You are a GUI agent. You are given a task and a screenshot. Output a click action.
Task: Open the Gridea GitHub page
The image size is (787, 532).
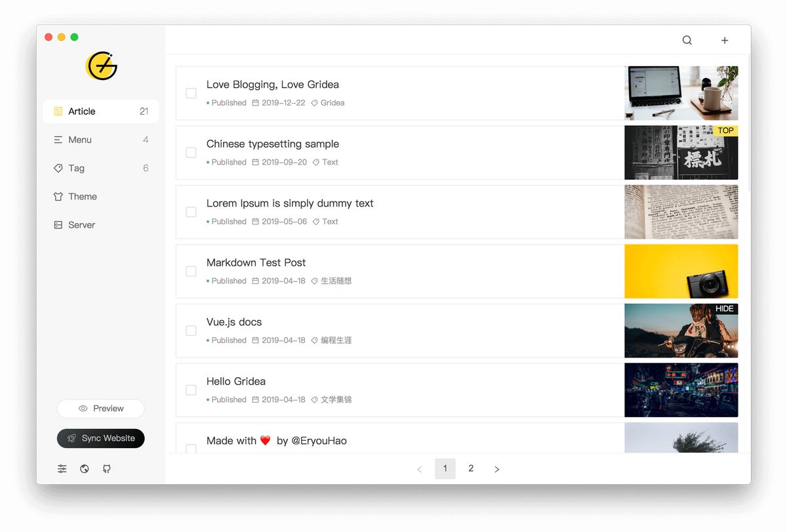106,468
